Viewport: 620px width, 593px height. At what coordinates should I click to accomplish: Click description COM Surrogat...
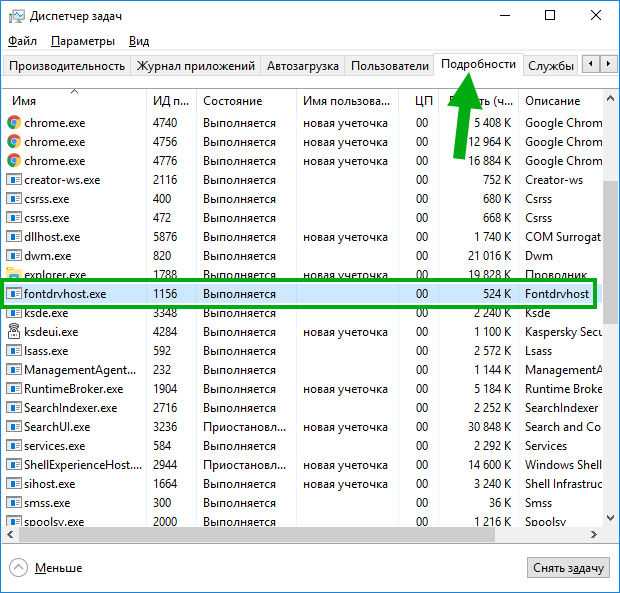pyautogui.click(x=563, y=237)
